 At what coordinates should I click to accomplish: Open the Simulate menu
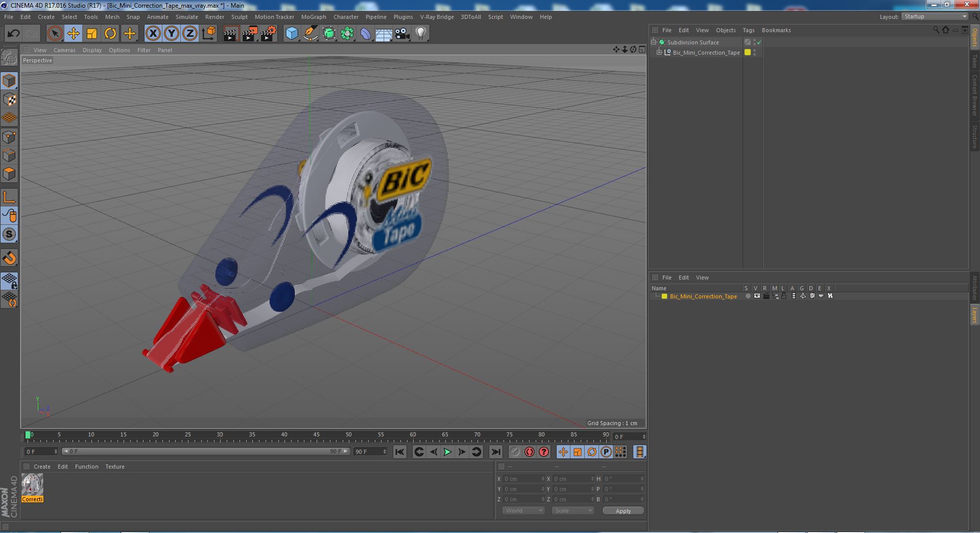(187, 17)
